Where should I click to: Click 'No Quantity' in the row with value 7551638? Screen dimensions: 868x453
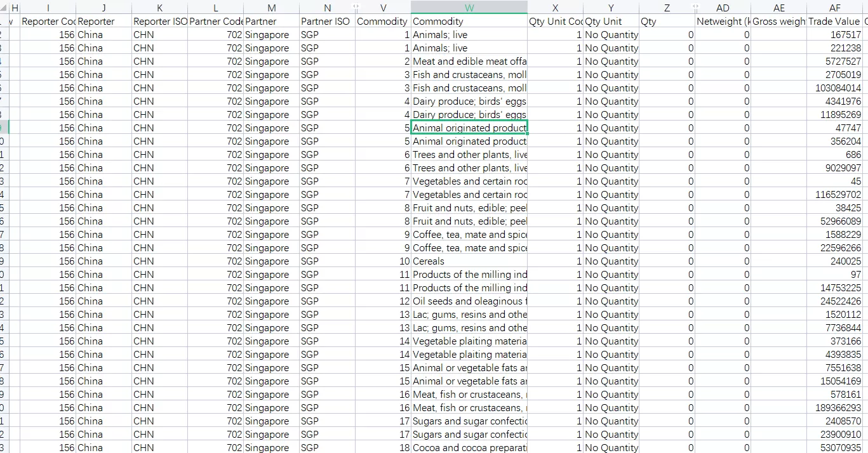[611, 367]
